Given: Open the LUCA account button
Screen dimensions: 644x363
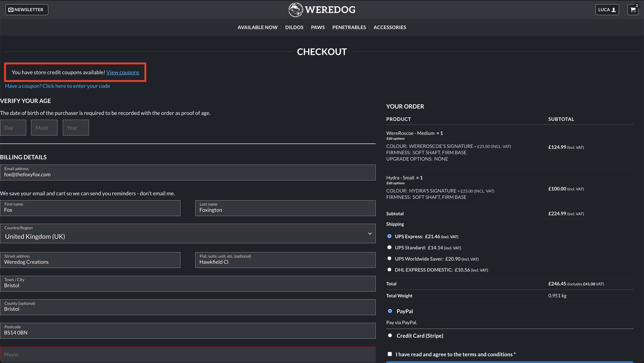Looking at the screenshot, I should [607, 10].
